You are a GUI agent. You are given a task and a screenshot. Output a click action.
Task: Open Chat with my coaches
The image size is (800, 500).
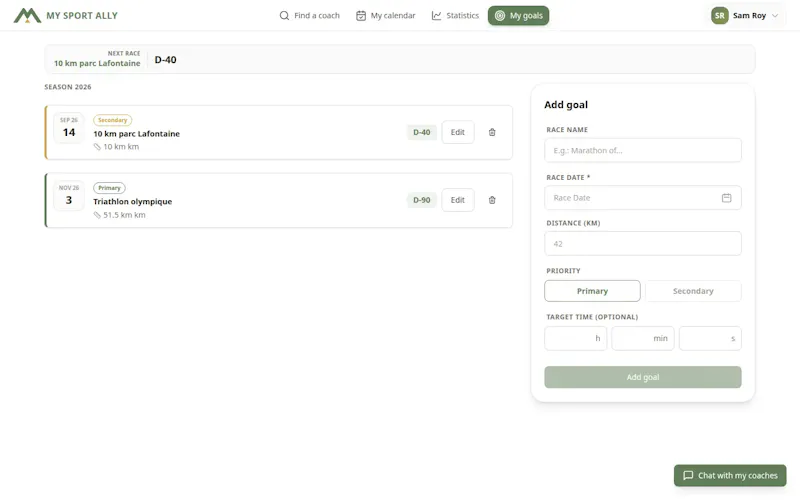[730, 476]
